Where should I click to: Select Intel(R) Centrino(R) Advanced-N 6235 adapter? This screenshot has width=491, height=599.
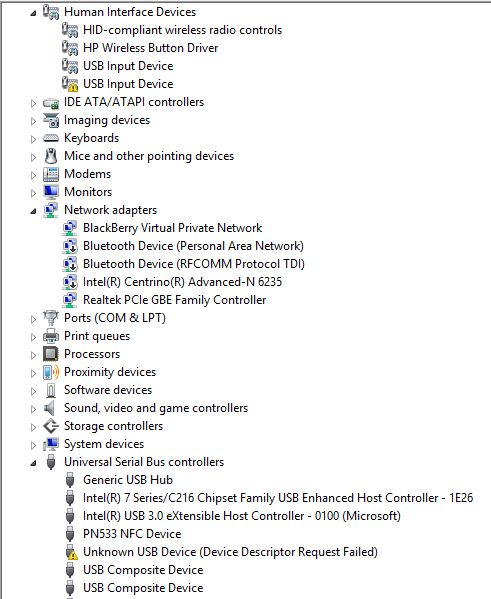pyautogui.click(x=182, y=282)
